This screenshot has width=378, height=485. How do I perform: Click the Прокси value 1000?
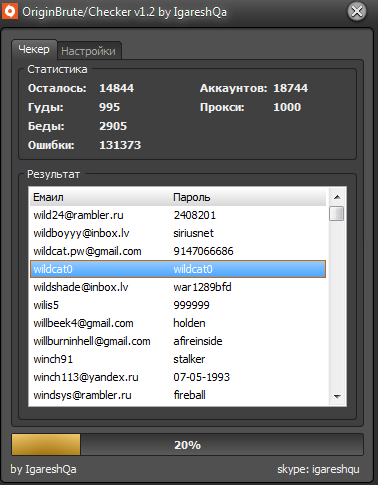tap(287, 107)
